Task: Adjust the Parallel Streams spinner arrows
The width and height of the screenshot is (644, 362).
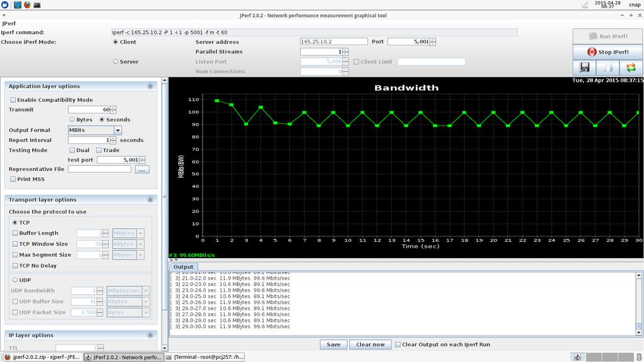Action: [345, 52]
